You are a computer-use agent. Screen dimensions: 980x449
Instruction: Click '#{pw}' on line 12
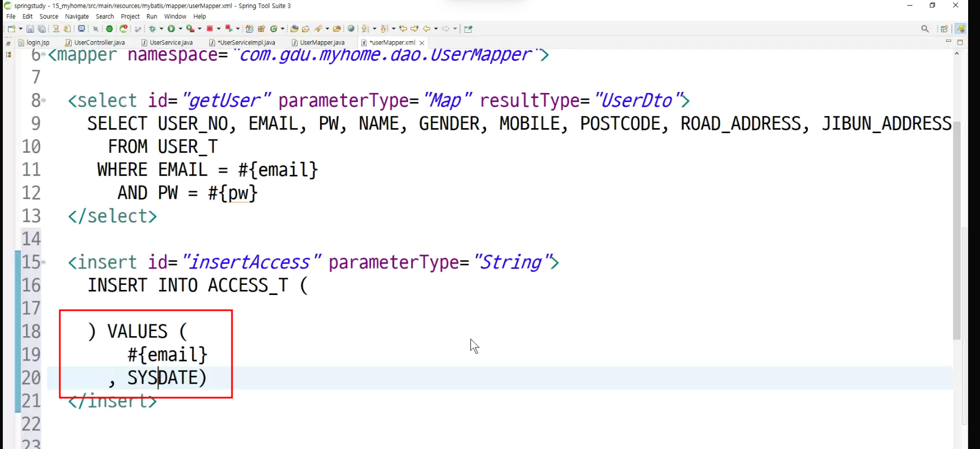(233, 193)
